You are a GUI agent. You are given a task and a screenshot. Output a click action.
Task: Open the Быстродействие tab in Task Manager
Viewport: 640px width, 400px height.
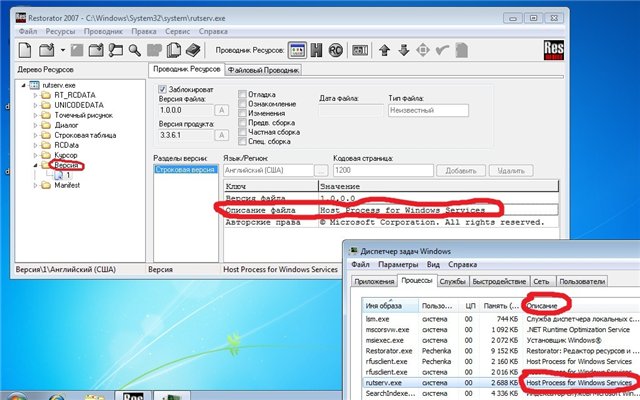(x=499, y=281)
